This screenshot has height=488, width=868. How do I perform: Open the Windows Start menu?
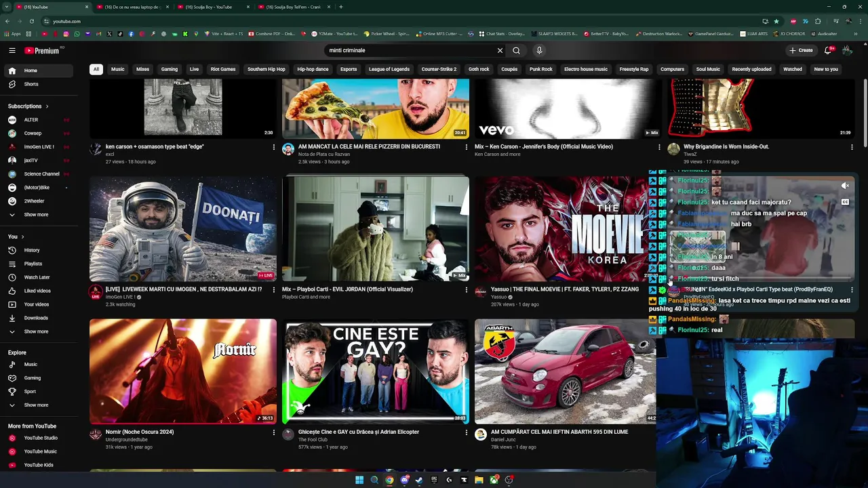[359, 480]
